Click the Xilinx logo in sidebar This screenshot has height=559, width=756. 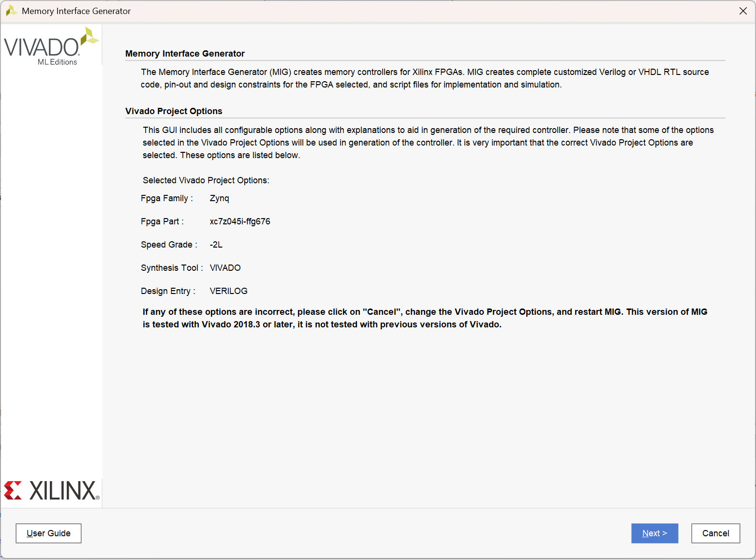tap(51, 490)
